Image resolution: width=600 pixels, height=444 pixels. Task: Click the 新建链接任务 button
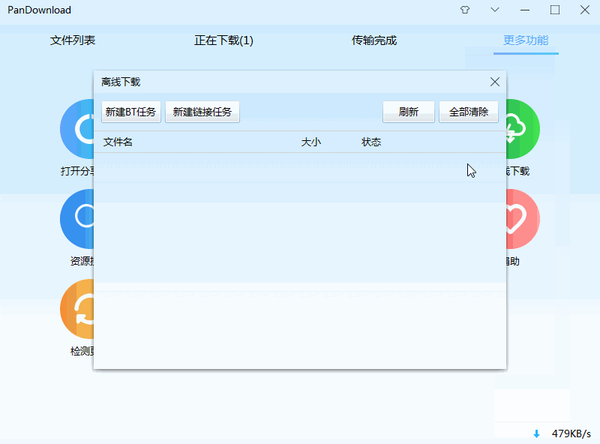[202, 112]
